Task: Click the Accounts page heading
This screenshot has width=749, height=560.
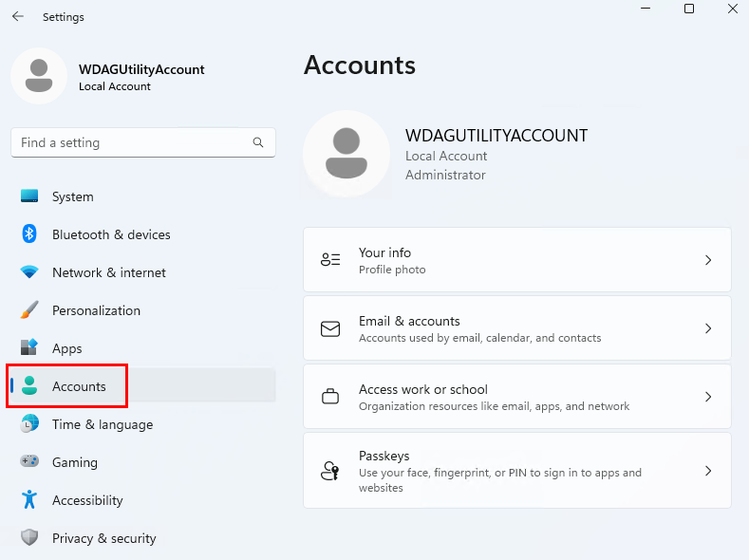Action: 360,65
